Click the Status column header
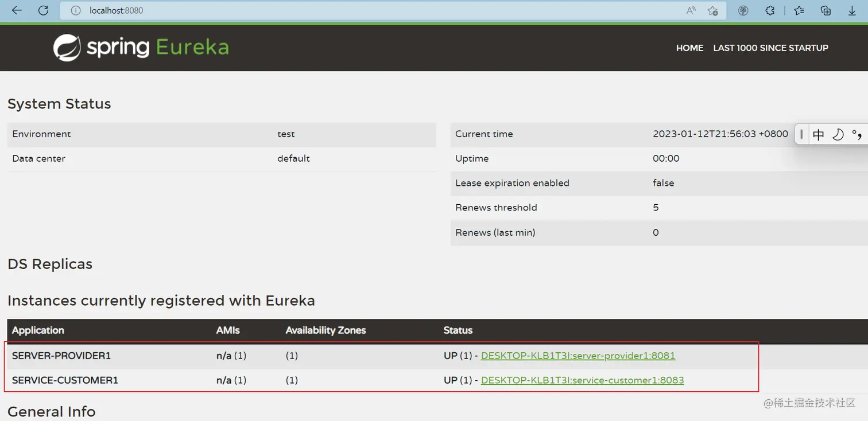The height and width of the screenshot is (421, 868). click(x=458, y=330)
